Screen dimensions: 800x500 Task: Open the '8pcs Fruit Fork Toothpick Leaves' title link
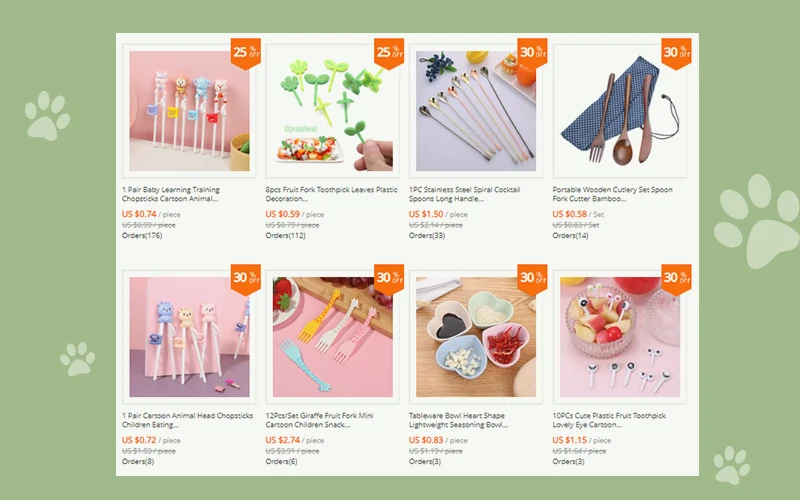pos(332,194)
